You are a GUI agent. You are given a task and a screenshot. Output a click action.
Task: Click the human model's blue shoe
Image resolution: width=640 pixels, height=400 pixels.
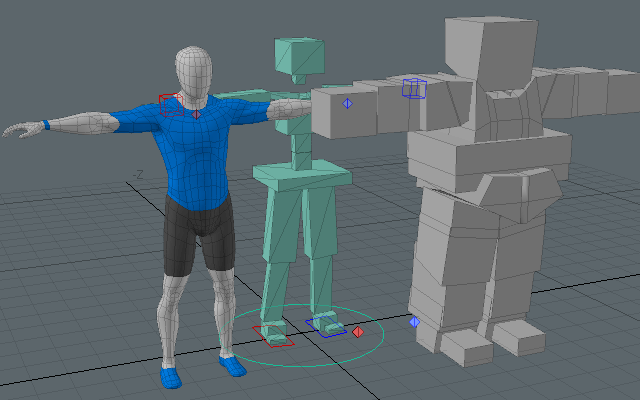point(171,377)
